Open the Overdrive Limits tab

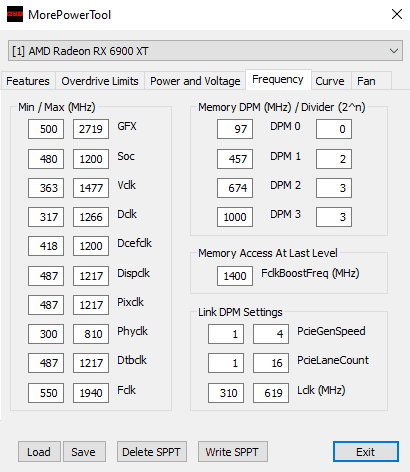point(100,81)
